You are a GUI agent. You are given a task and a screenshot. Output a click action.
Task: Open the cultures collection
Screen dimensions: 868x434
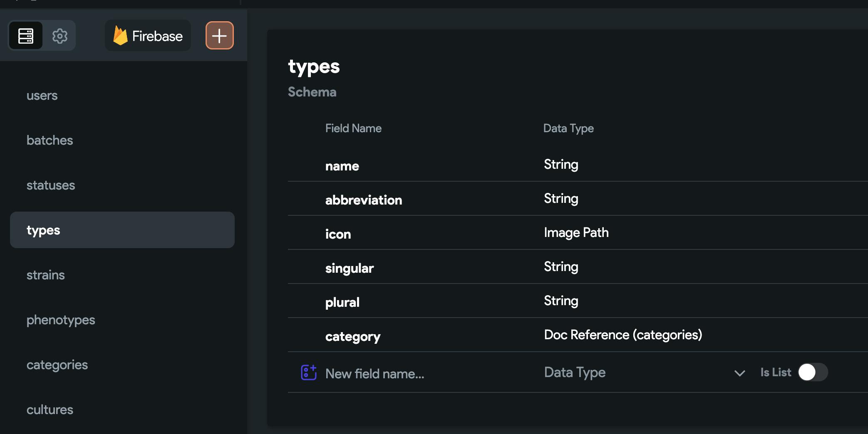point(50,410)
